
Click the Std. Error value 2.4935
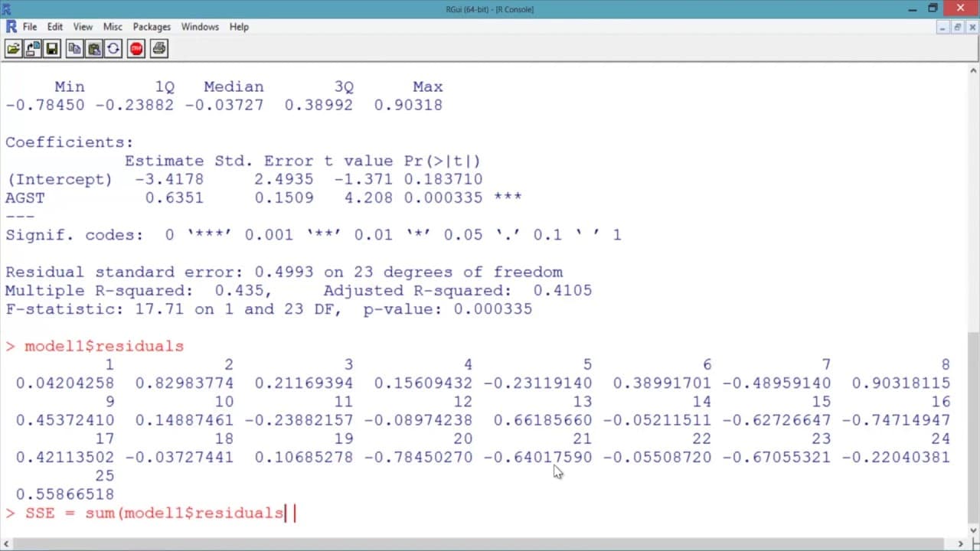click(x=284, y=179)
